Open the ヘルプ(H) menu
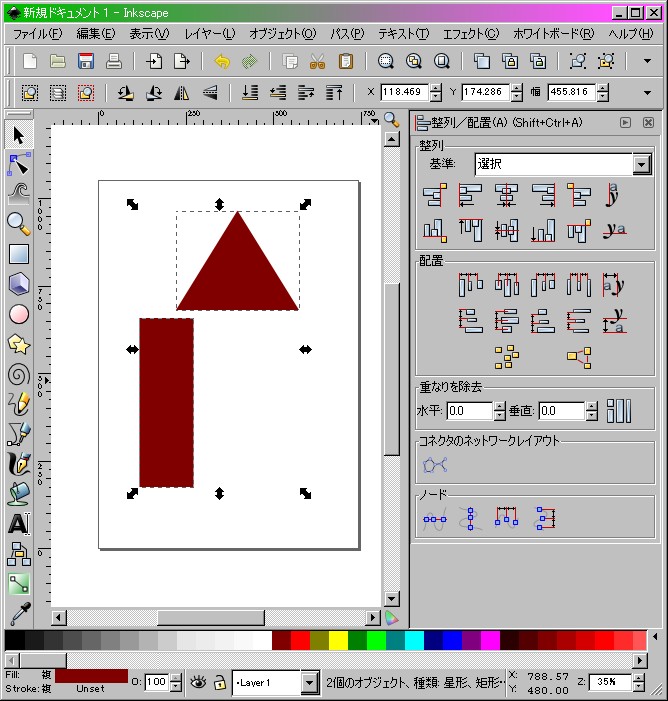The height and width of the screenshot is (701, 668). pos(630,34)
